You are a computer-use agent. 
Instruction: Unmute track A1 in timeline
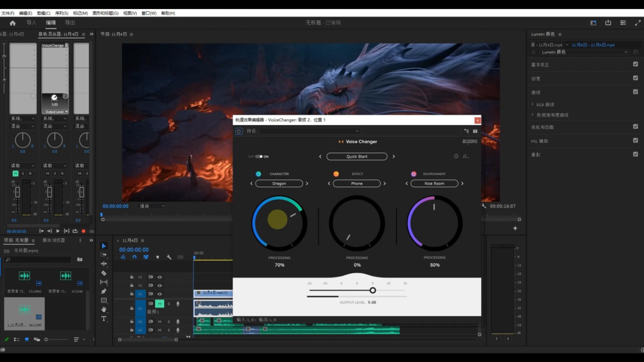pos(160,304)
